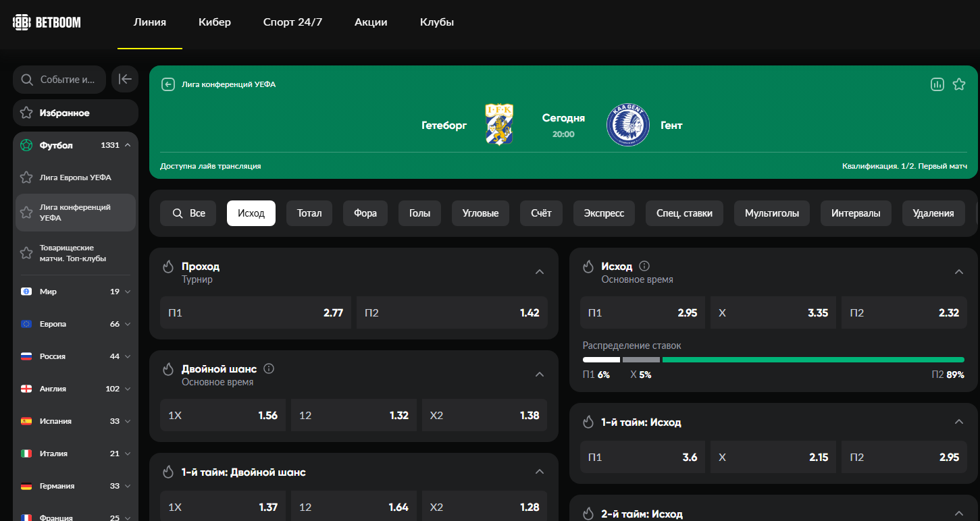Image resolution: width=980 pixels, height=521 pixels.
Task: Click the football icon next to Футбол
Action: [x=26, y=145]
